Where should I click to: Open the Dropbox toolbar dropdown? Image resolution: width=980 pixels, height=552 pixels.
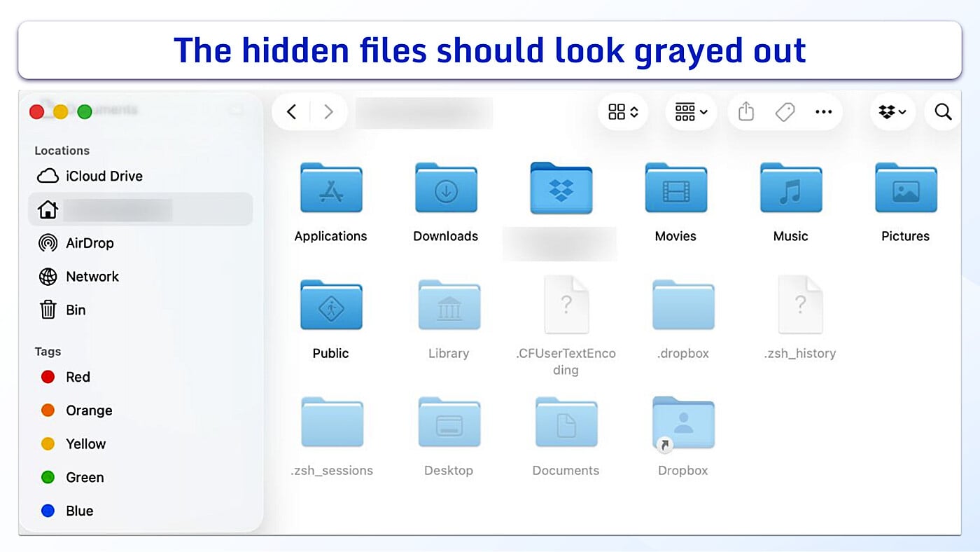(892, 112)
